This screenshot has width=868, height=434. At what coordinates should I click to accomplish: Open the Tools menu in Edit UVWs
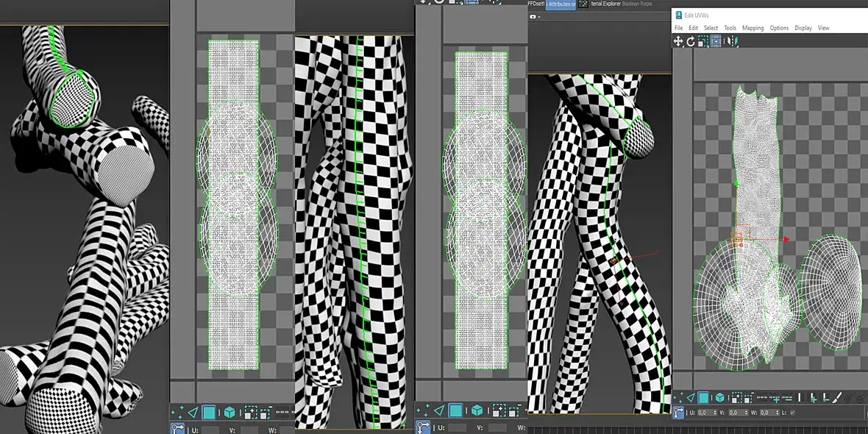[x=730, y=28]
